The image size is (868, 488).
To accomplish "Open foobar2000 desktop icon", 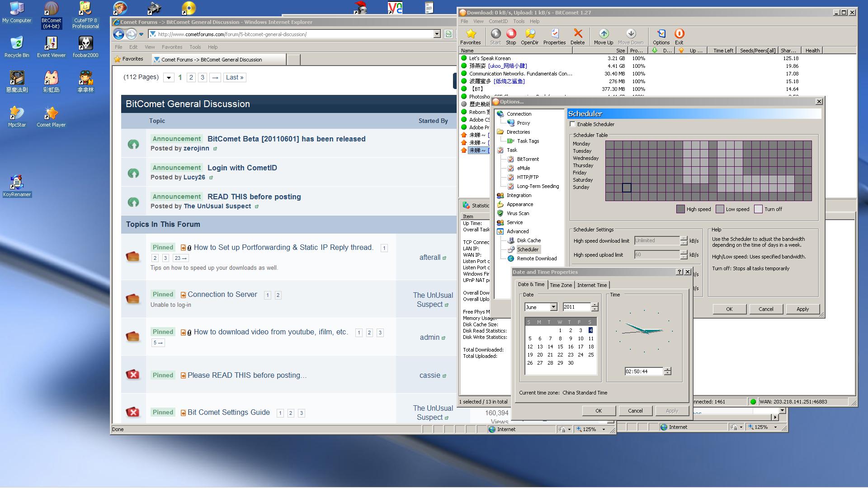I will click(x=85, y=47).
